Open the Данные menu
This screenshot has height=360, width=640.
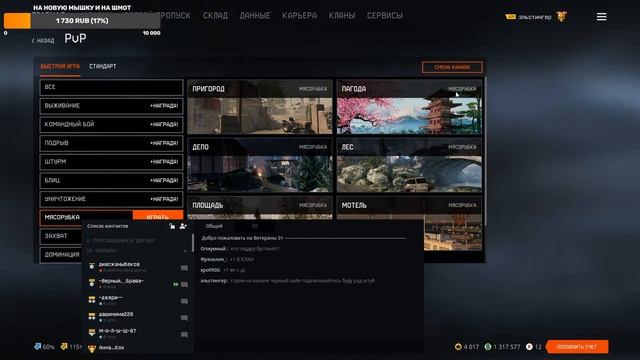(x=255, y=16)
